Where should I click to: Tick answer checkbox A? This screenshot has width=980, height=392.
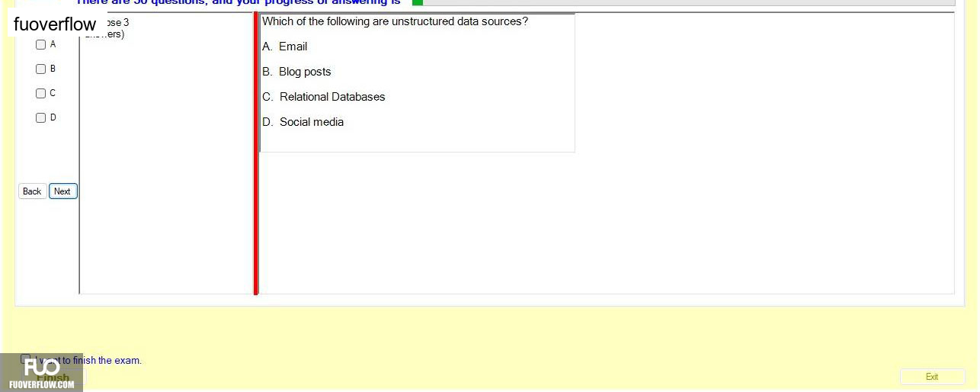[x=41, y=44]
